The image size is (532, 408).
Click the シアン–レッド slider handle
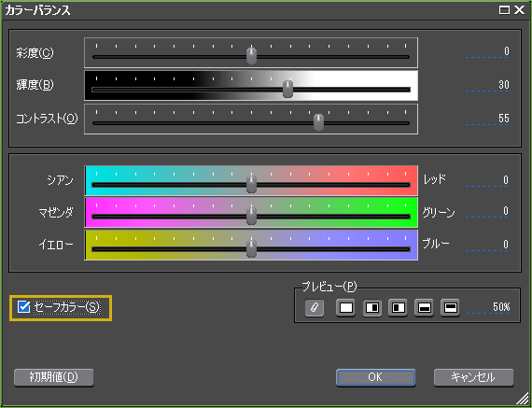tap(251, 184)
